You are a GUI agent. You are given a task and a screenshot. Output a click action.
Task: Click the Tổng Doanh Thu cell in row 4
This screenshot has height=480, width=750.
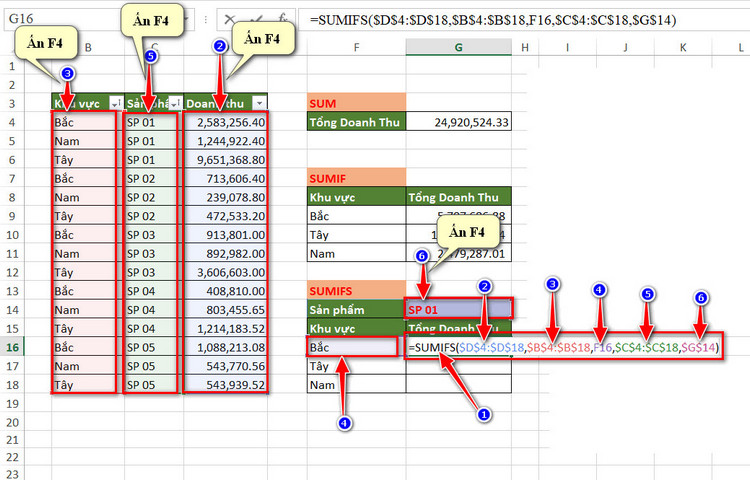pyautogui.click(x=356, y=122)
